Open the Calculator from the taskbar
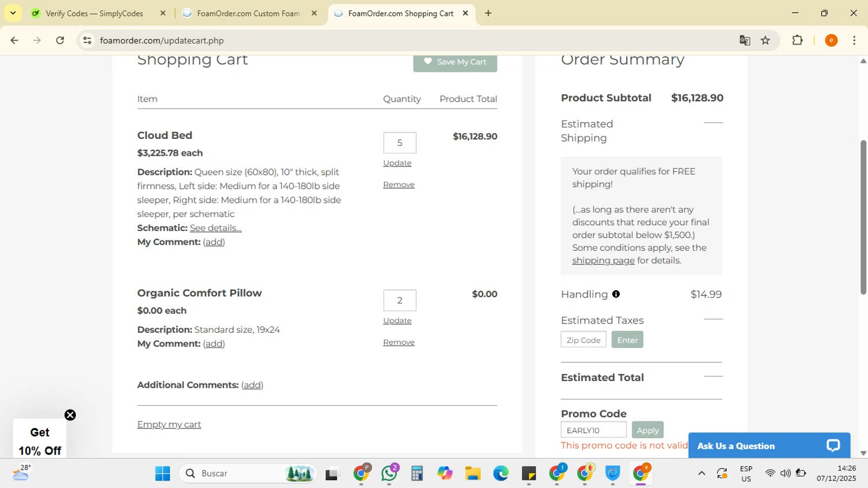 coord(417,474)
